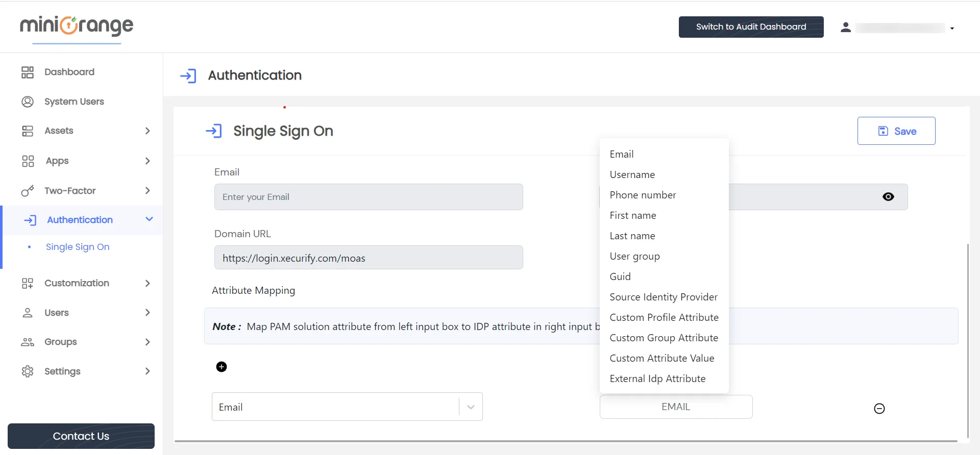Click the horizontal scrollbar at bottom
Screen dimensions: 980x455
tap(566, 441)
